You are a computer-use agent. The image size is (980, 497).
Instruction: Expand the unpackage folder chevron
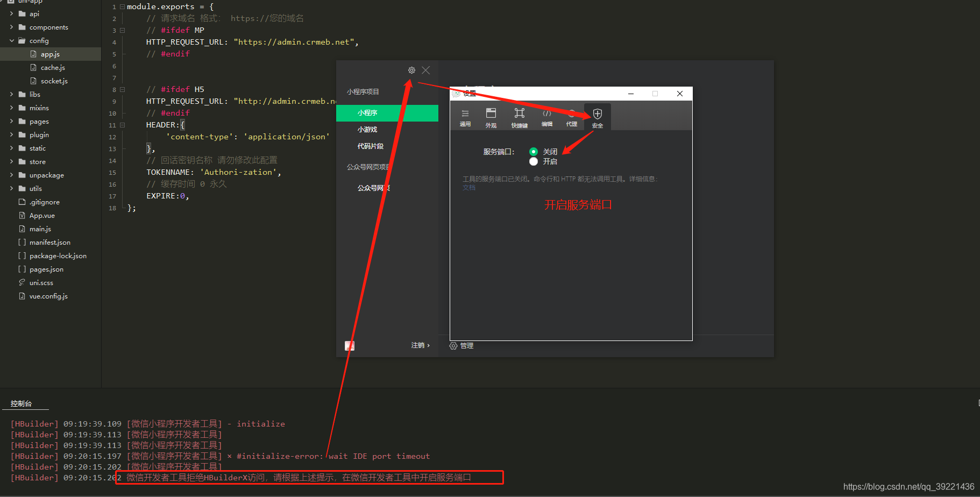coord(11,175)
